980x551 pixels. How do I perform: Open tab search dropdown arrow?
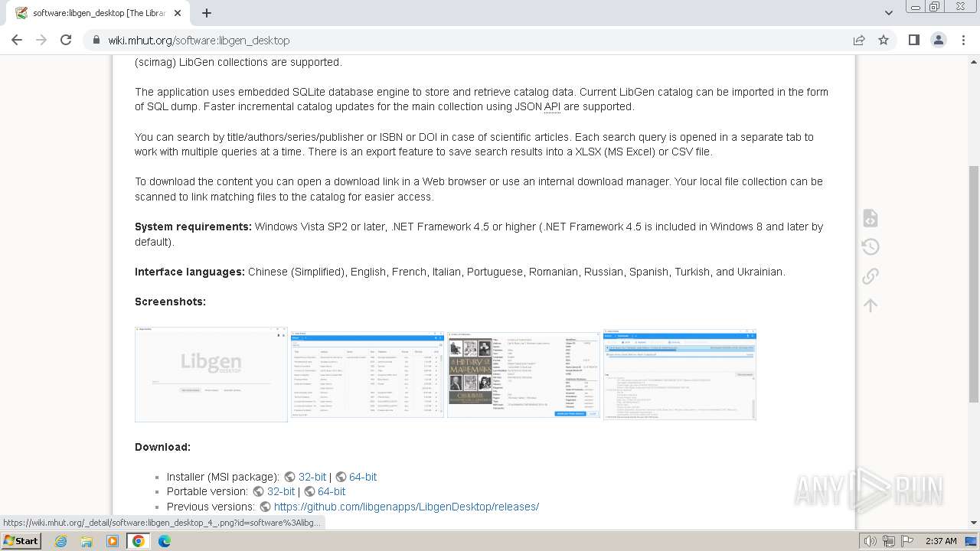[889, 13]
